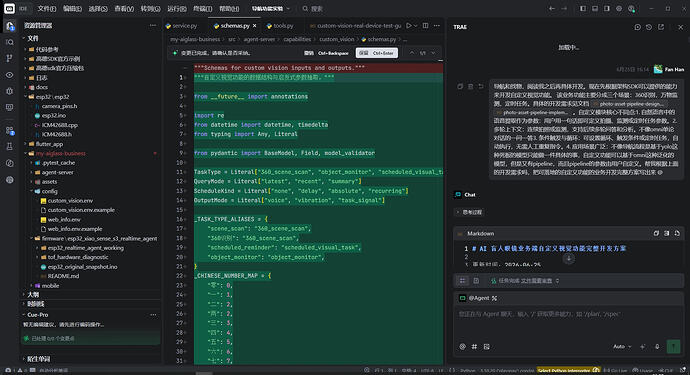Click the chat message input field
690x375 pixels.
pyautogui.click(x=568, y=324)
